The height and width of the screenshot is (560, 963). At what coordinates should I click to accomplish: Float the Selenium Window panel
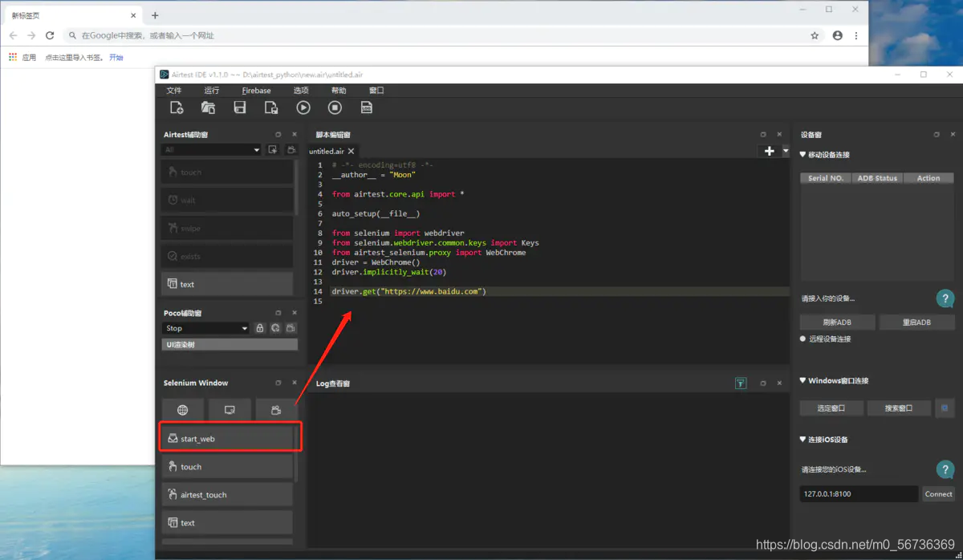pyautogui.click(x=278, y=383)
